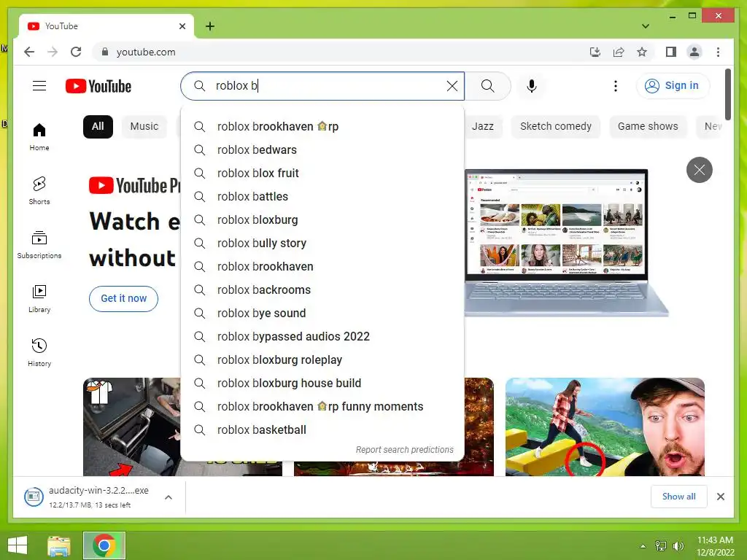Choose suggestion roblox backrooms
This screenshot has height=560, width=747.
(322, 290)
